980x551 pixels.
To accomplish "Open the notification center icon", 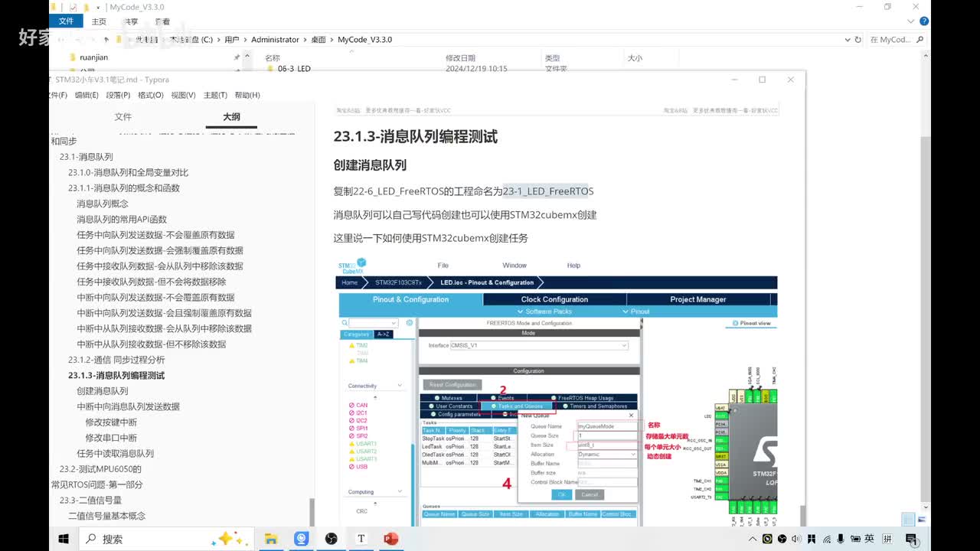I will pos(913,539).
